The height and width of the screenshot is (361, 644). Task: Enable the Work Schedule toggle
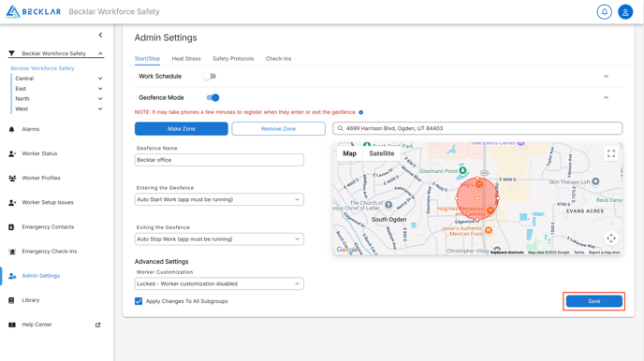210,77
